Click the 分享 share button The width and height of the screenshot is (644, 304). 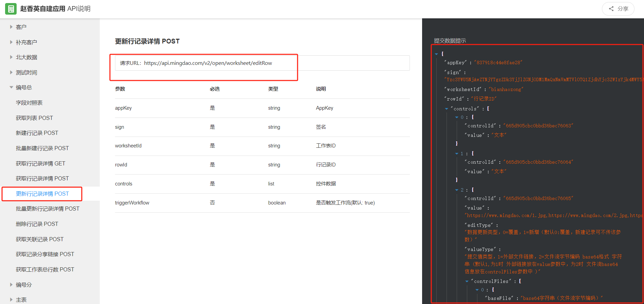(618, 9)
